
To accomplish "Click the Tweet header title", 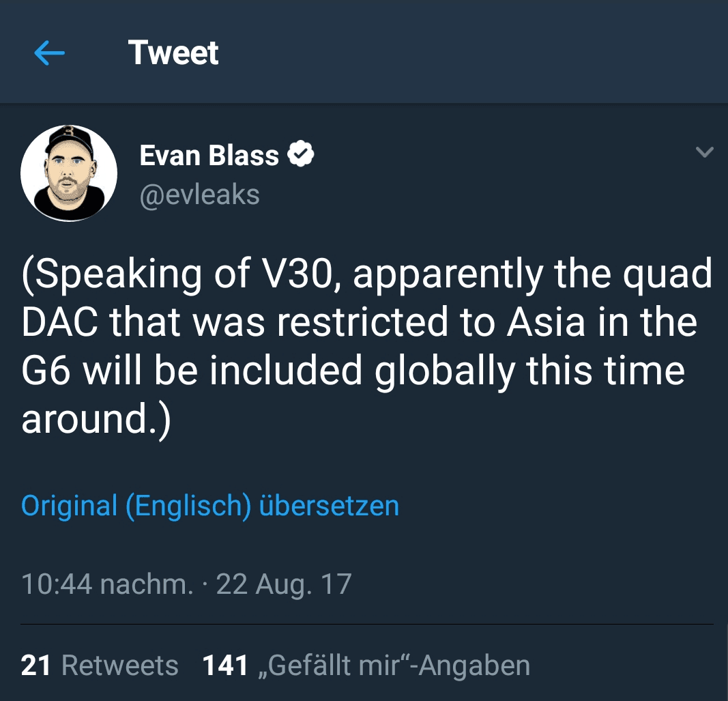I will 173,53.
